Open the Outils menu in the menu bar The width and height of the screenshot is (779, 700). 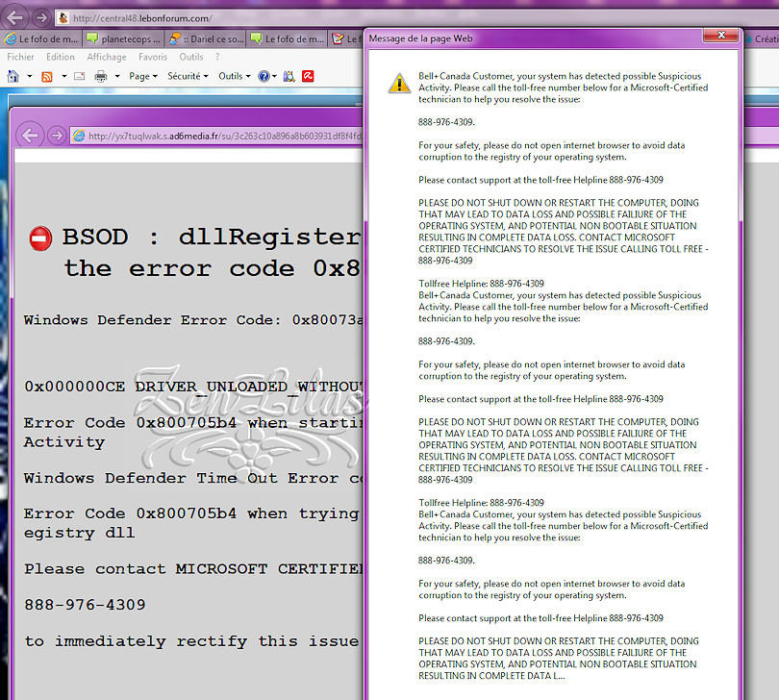[x=191, y=57]
